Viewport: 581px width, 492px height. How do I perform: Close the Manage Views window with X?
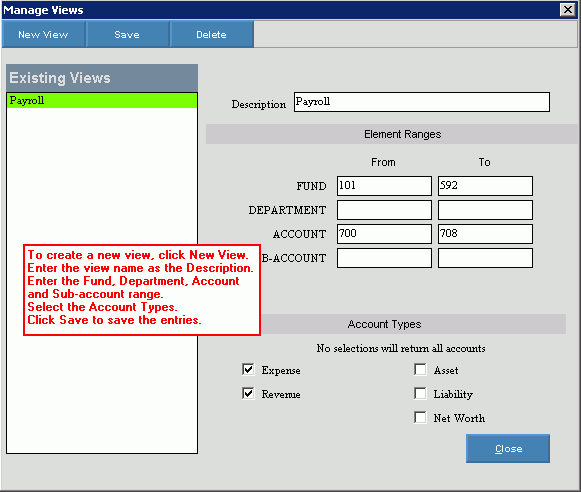tap(568, 10)
